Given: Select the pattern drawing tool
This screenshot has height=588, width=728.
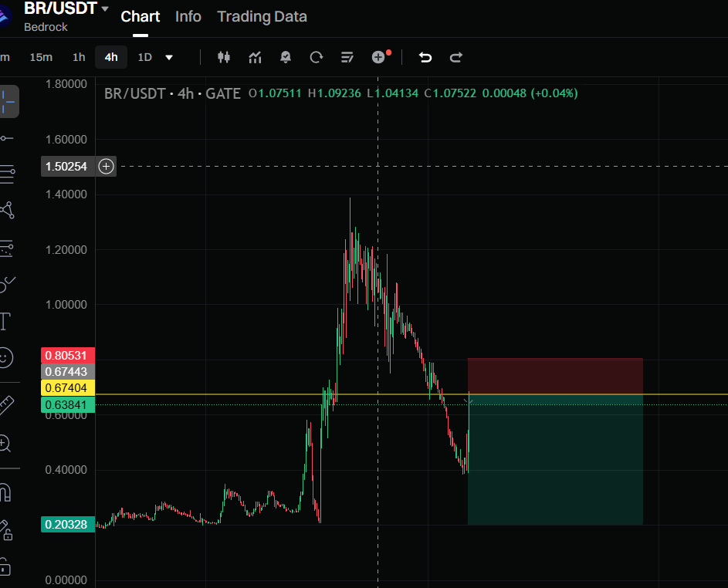Looking at the screenshot, I should point(7,210).
